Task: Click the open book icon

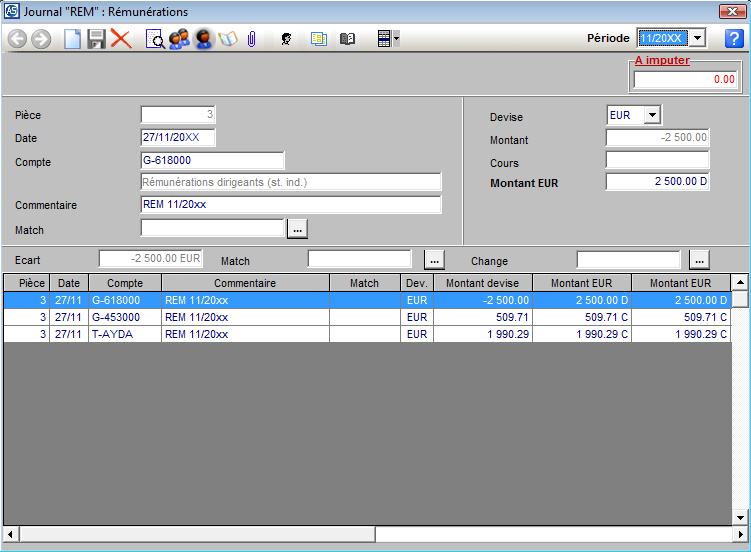Action: (x=347, y=39)
